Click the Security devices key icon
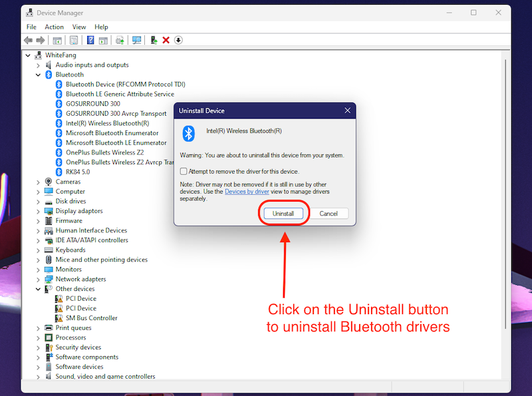 pyautogui.click(x=49, y=347)
